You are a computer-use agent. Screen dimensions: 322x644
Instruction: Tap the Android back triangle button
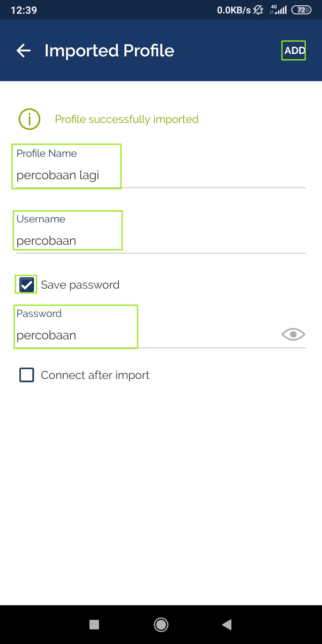[x=227, y=624]
